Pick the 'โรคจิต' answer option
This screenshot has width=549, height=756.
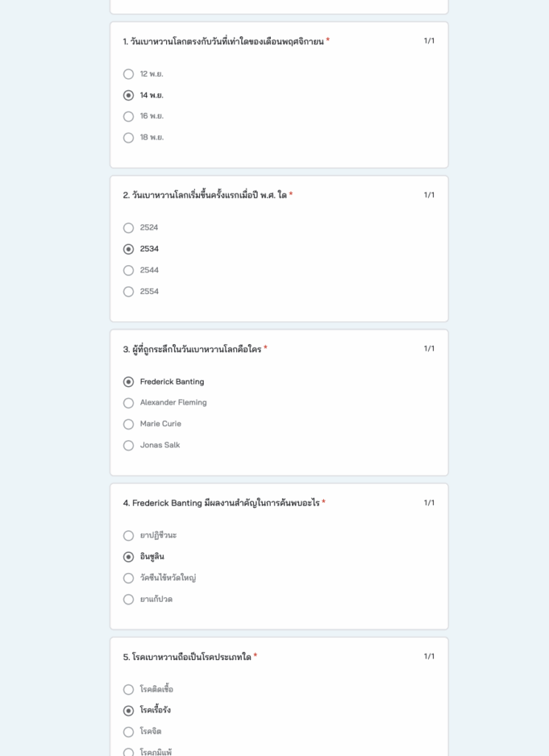[x=128, y=732]
